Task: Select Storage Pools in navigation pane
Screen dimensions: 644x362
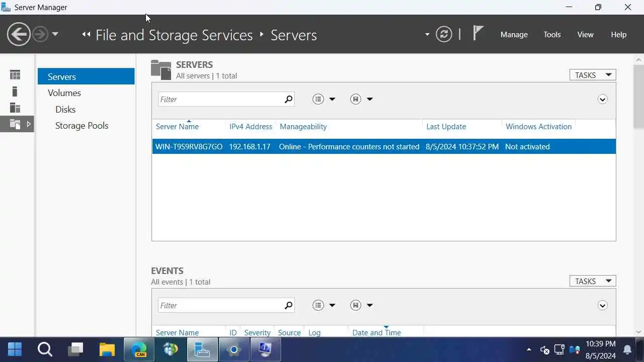Action: tap(82, 126)
